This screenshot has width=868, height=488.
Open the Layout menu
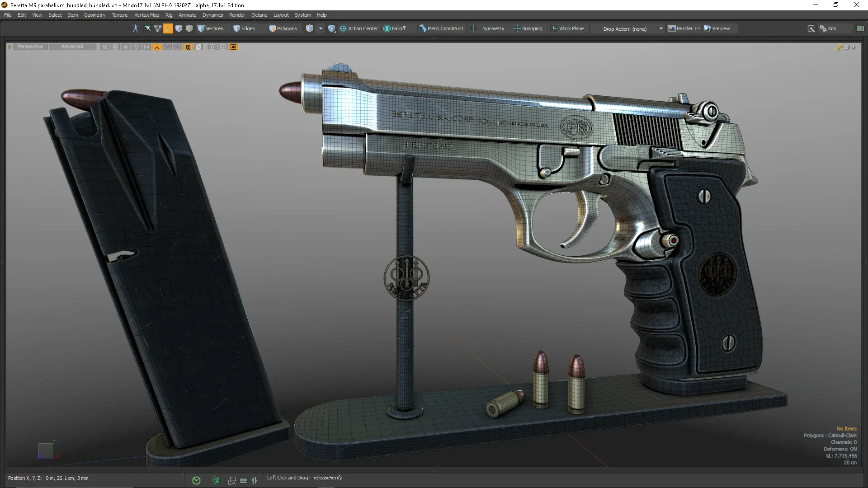281,15
